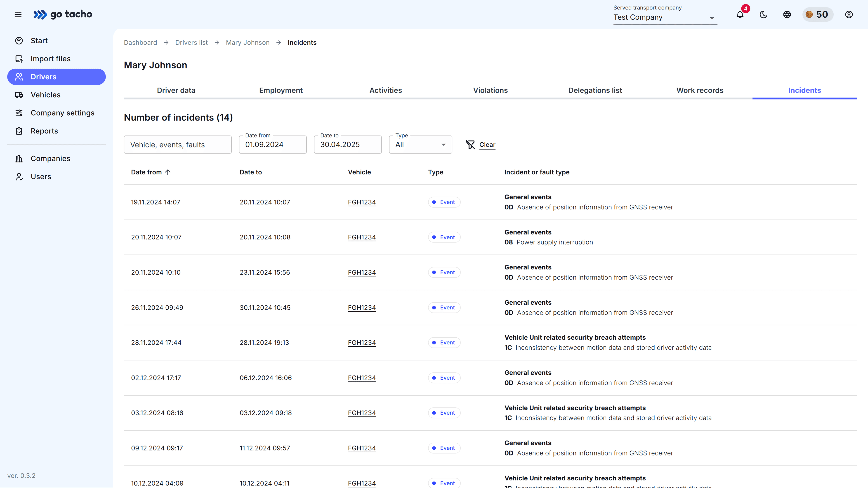Click Event badge in 28.11.2024 17:44 row
The height and width of the screenshot is (488, 868).
click(444, 343)
